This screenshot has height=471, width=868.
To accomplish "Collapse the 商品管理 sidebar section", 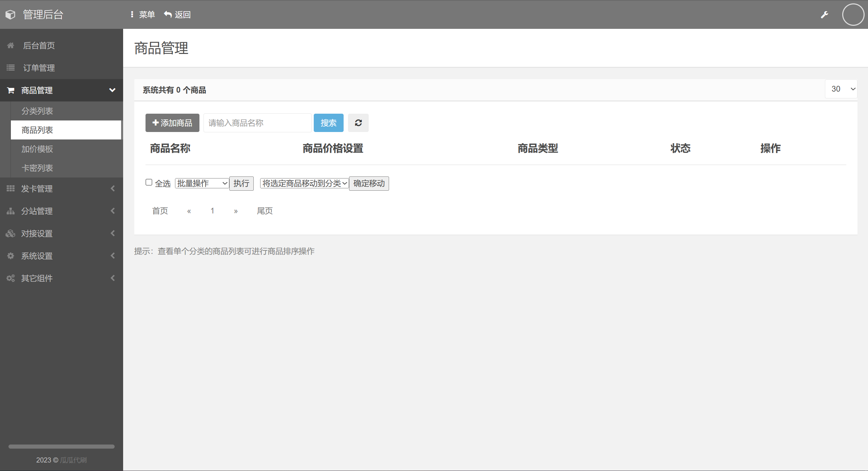I will pos(61,90).
